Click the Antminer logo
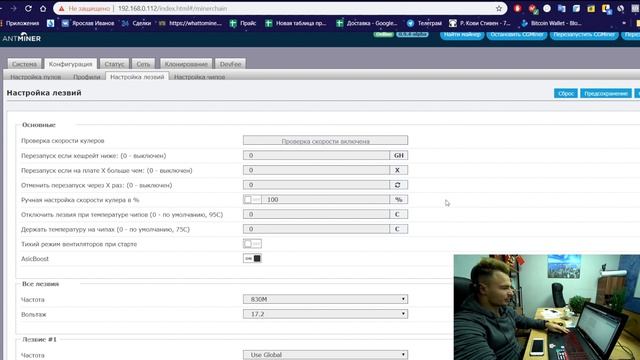 point(22,38)
